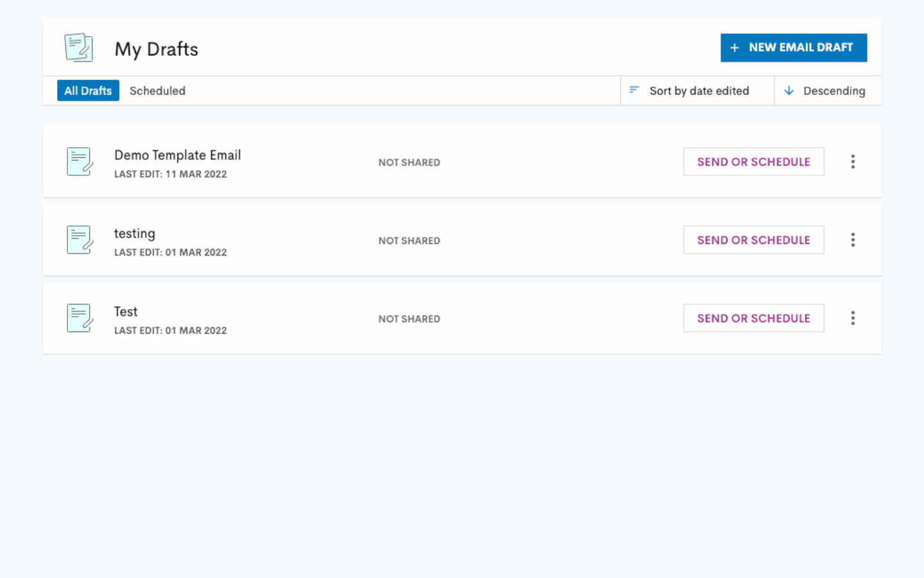The height and width of the screenshot is (578, 924).
Task: Click Not Shared status for Test draft
Action: pyautogui.click(x=409, y=319)
